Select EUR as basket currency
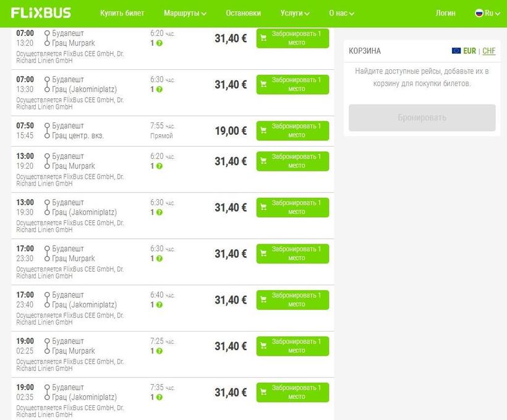The image size is (507, 420). click(469, 51)
